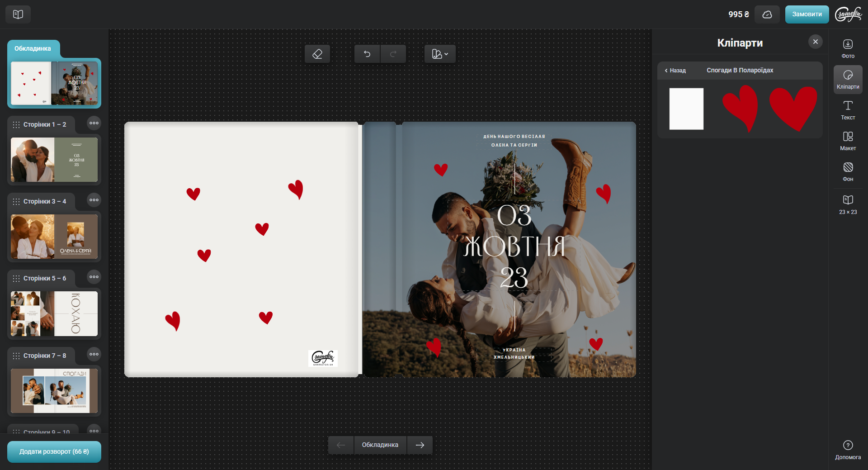Viewport: 868px width, 470px height.
Task: Go back with the Назад link
Action: 675,71
